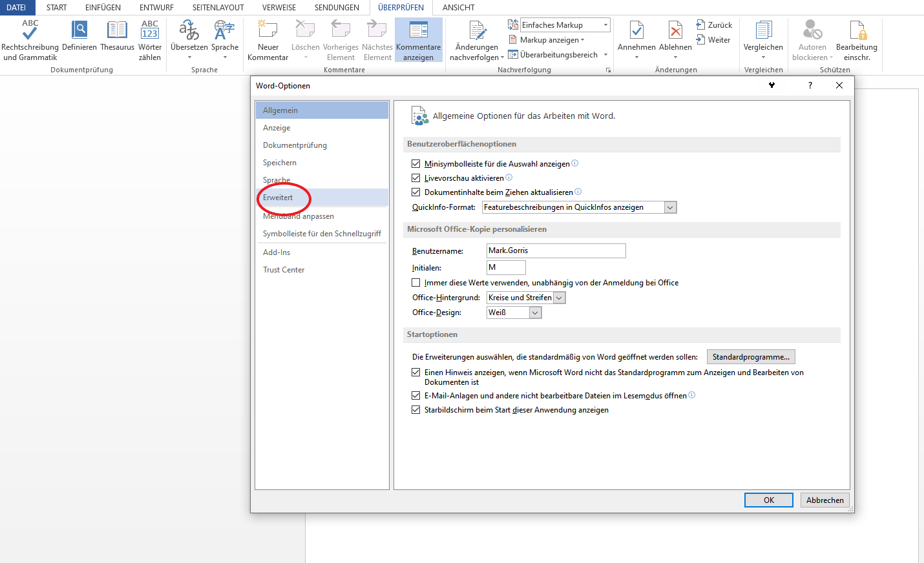
Task: Open the Thesaurus pane
Action: click(x=117, y=36)
